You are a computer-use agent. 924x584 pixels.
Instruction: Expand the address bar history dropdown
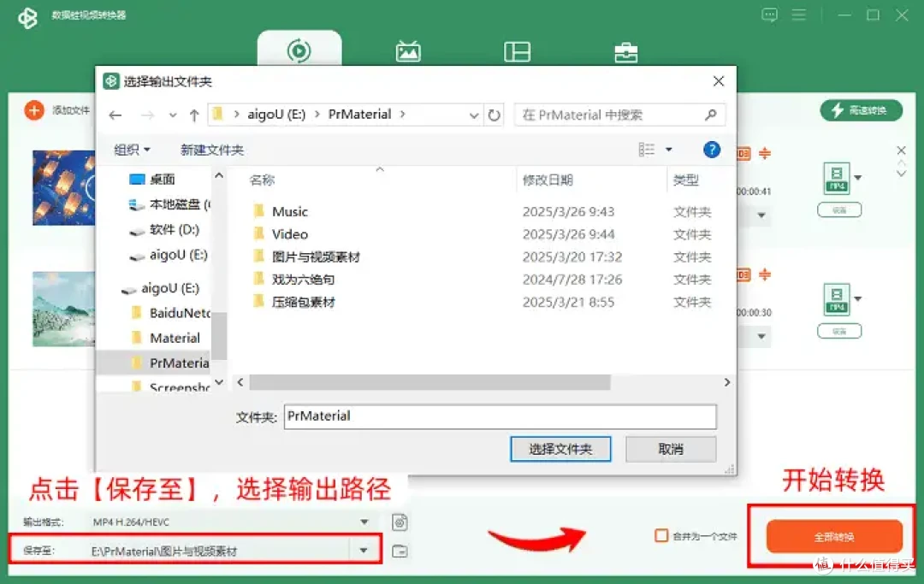(474, 115)
